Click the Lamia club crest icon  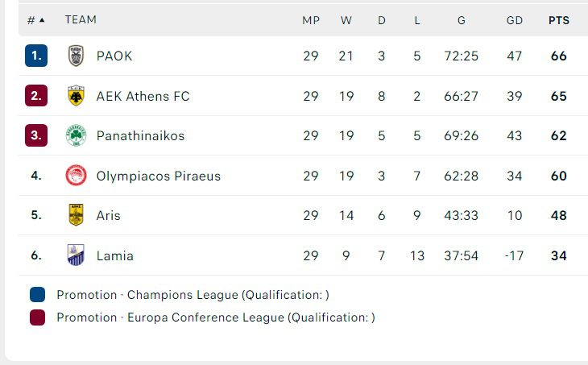(x=76, y=255)
